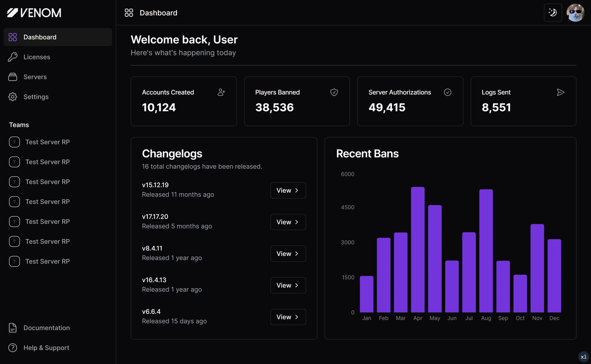The height and width of the screenshot is (364, 591).
Task: Click "Released 11 months ago" text
Action: (178, 195)
